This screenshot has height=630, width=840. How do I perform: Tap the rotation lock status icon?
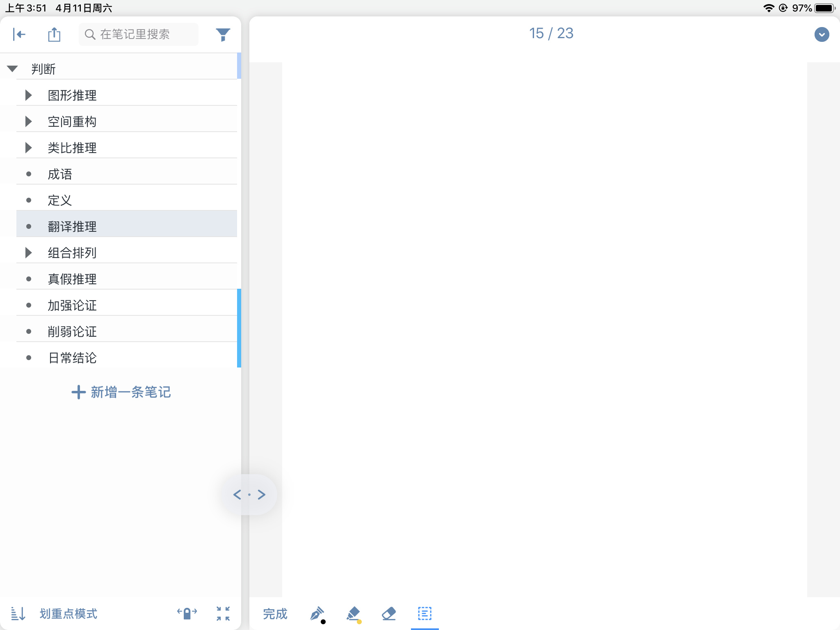[783, 8]
